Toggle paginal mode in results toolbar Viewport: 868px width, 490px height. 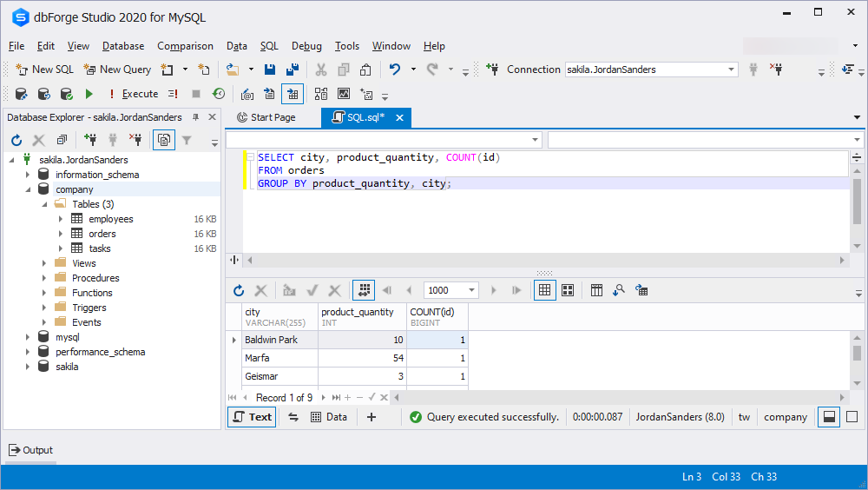365,290
